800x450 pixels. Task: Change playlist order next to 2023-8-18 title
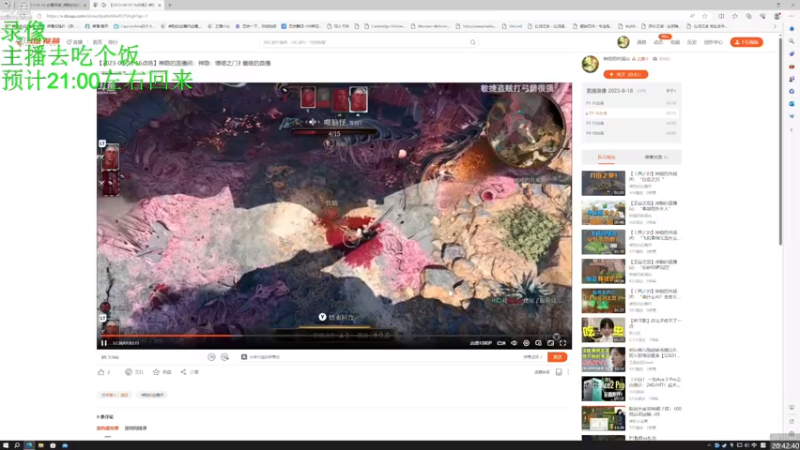670,91
